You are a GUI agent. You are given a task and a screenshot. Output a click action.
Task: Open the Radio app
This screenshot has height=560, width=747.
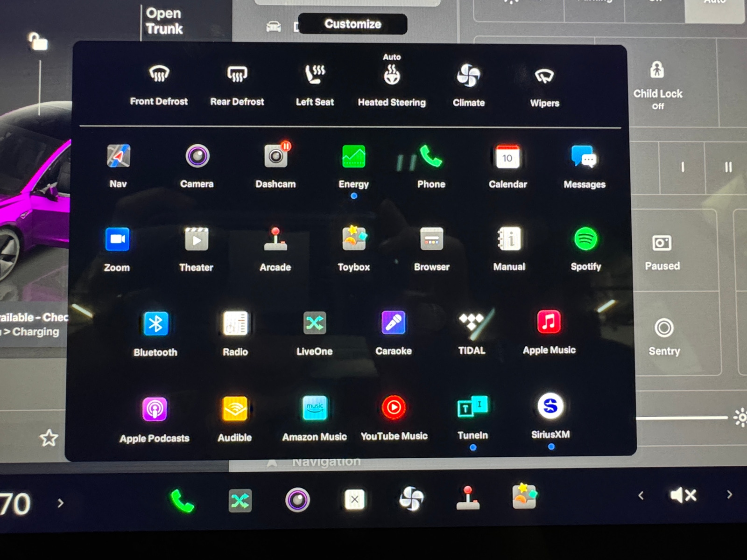235,323
